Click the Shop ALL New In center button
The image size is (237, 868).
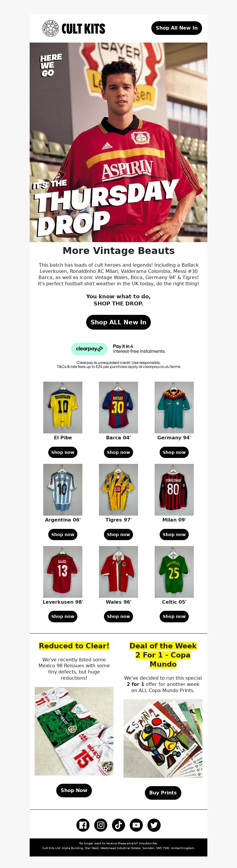[x=118, y=322]
